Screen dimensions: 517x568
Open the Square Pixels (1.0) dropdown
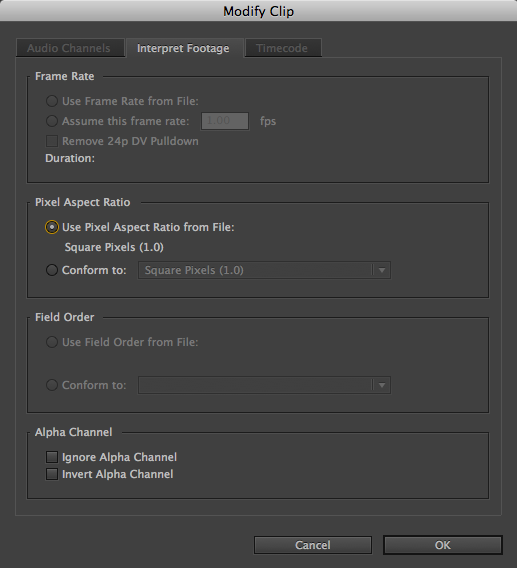264,270
